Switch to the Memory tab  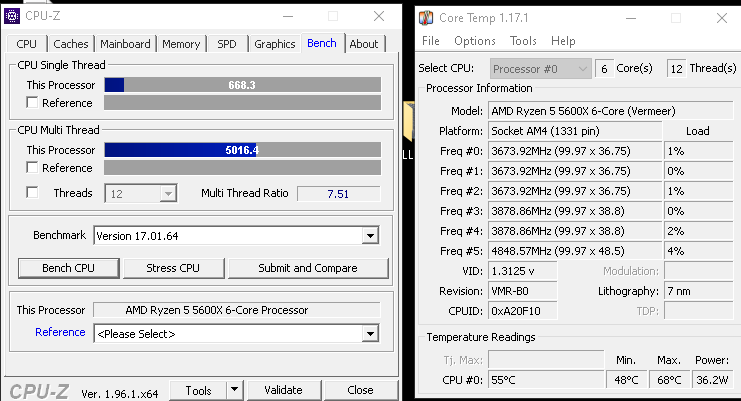pyautogui.click(x=181, y=44)
